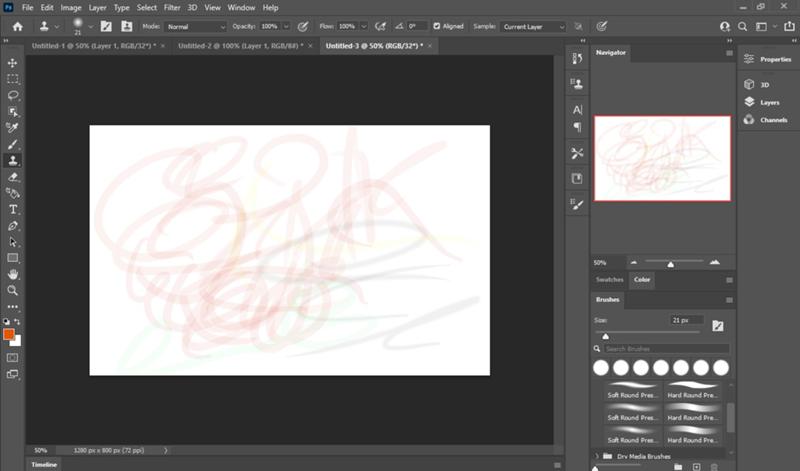Click the Home icon in options bar
This screenshot has width=800, height=471.
pyautogui.click(x=18, y=27)
